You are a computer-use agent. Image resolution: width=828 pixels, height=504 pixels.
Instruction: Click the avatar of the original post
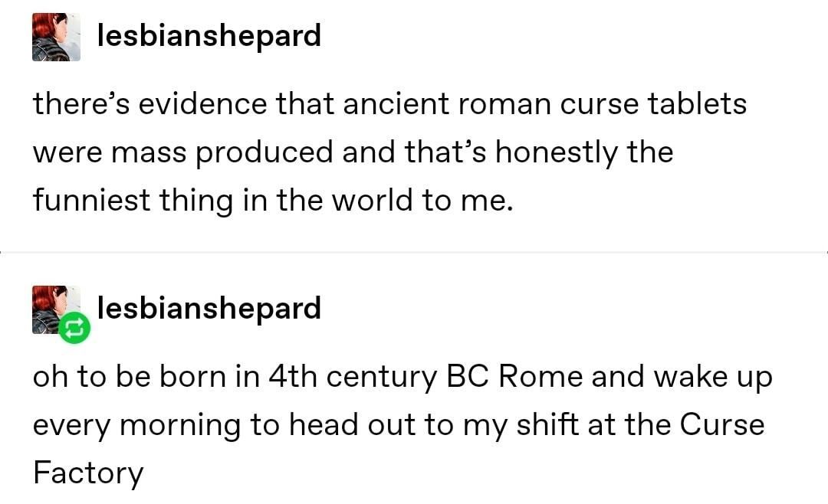click(56, 37)
